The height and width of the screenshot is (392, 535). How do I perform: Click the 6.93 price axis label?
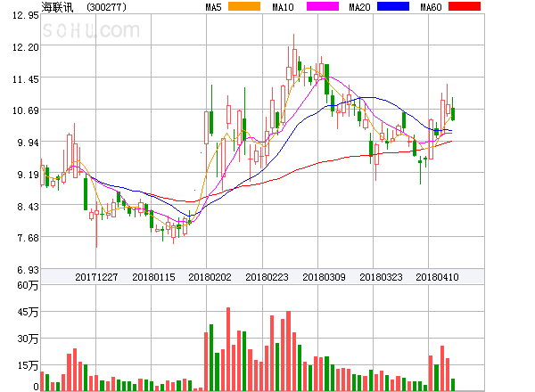[x=28, y=270]
